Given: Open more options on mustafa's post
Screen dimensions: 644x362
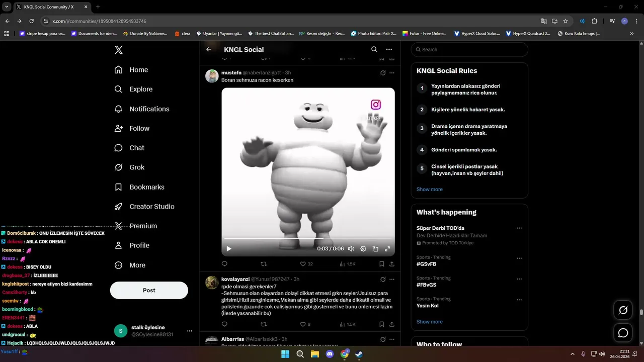Looking at the screenshot, I should [x=392, y=73].
